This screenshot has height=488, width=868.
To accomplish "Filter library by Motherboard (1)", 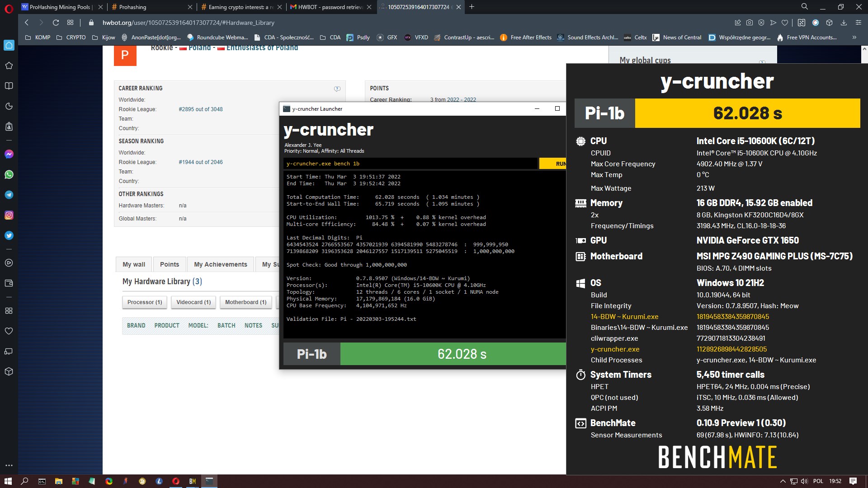I will point(246,302).
